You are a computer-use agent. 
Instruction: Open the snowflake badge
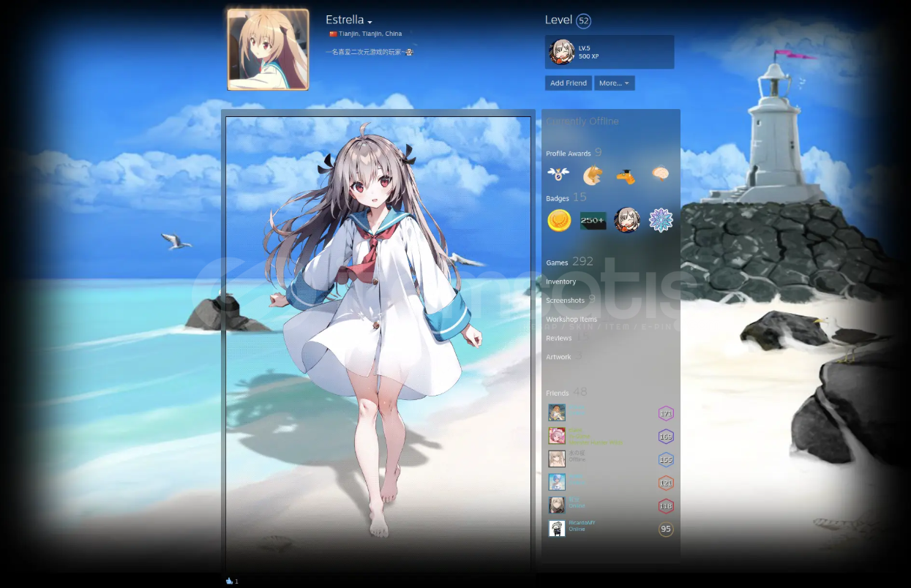tap(661, 220)
